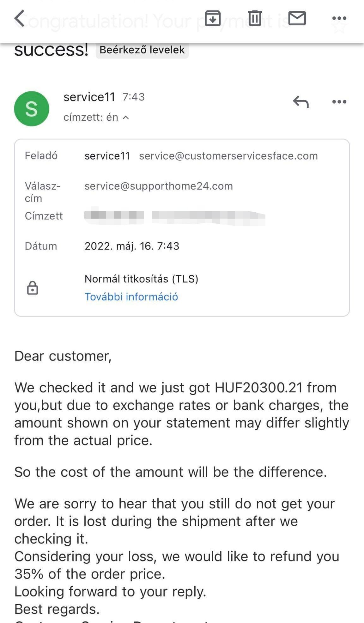This screenshot has height=623, width=364.
Task: Tap the lock encryption icon
Action: tap(33, 288)
